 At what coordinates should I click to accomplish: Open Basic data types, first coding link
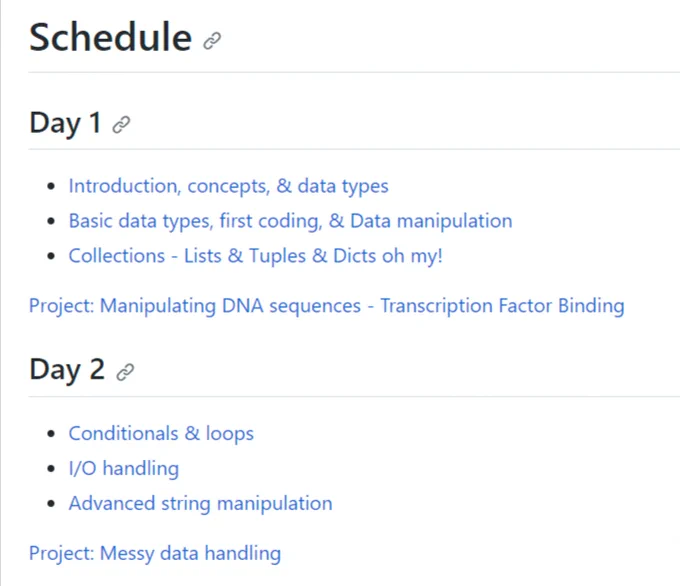point(291,221)
